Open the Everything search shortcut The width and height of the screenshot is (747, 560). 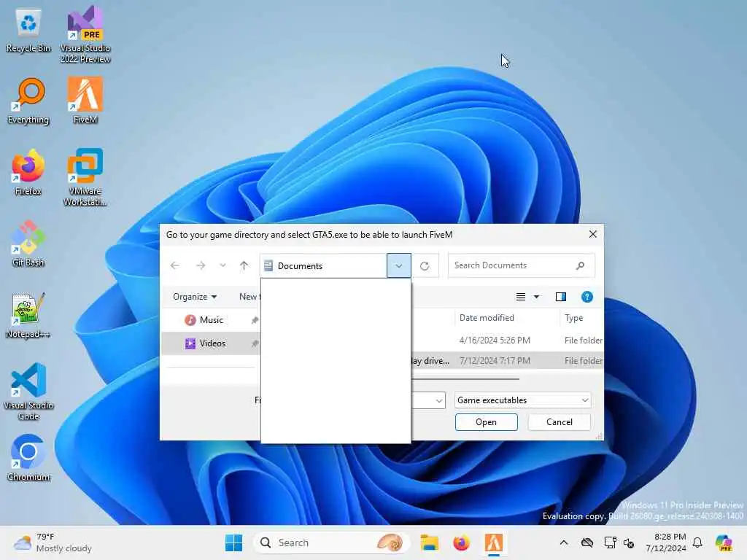coord(28,101)
